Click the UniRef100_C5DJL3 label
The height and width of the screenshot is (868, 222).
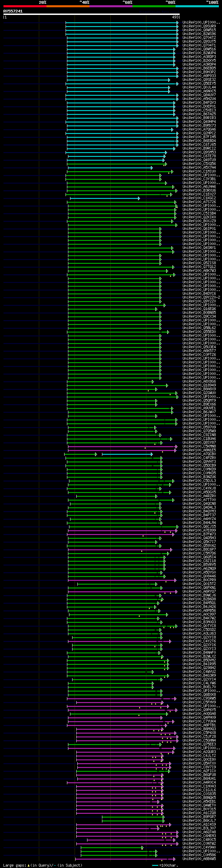pos(199,481)
